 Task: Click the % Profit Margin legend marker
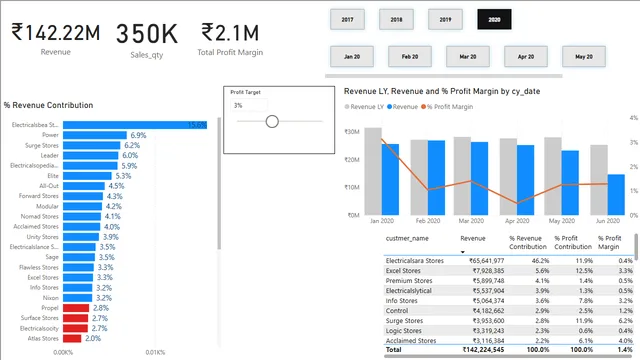[x=424, y=107]
